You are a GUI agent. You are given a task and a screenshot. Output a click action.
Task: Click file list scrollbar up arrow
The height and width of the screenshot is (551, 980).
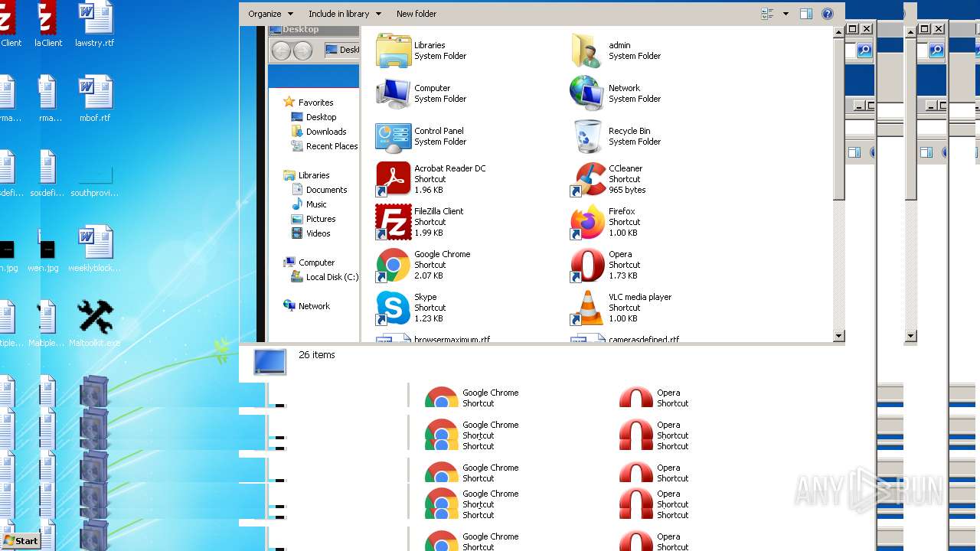tap(838, 31)
